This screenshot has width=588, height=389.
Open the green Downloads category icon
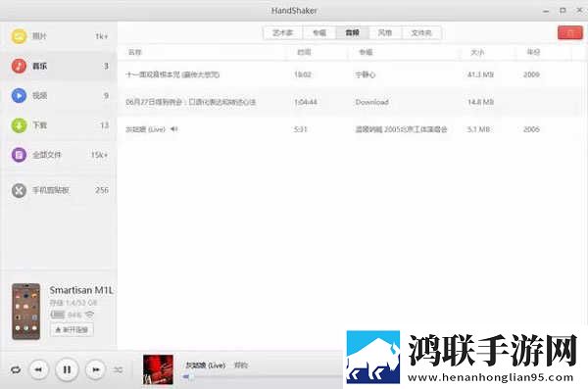click(19, 125)
